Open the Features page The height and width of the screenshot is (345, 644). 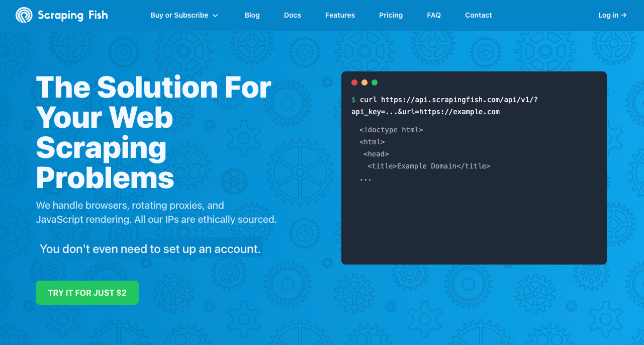340,15
